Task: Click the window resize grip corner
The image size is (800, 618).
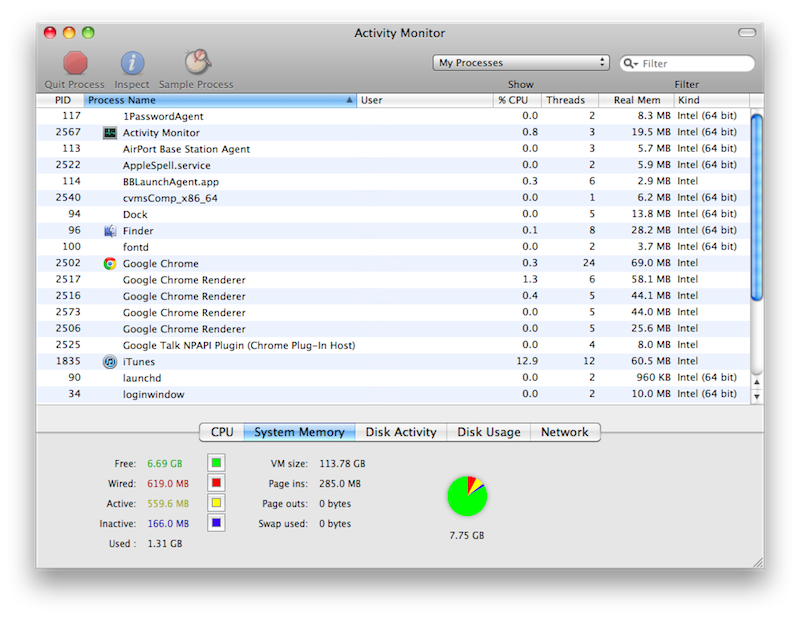Action: [x=758, y=562]
